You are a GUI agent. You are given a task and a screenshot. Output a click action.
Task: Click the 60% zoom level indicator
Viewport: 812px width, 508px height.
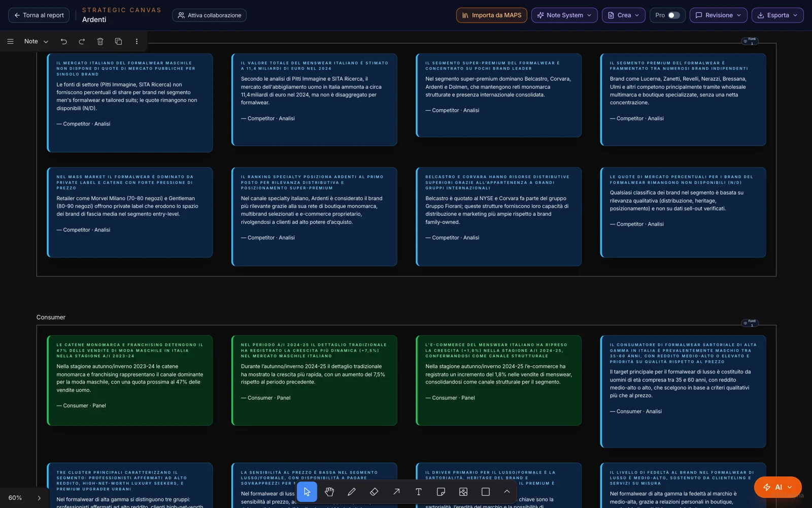click(15, 498)
